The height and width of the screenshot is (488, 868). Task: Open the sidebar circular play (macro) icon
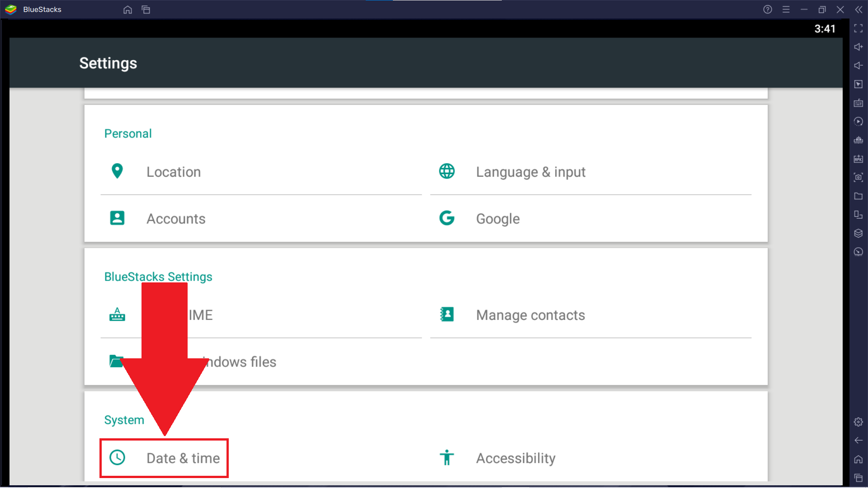point(859,122)
